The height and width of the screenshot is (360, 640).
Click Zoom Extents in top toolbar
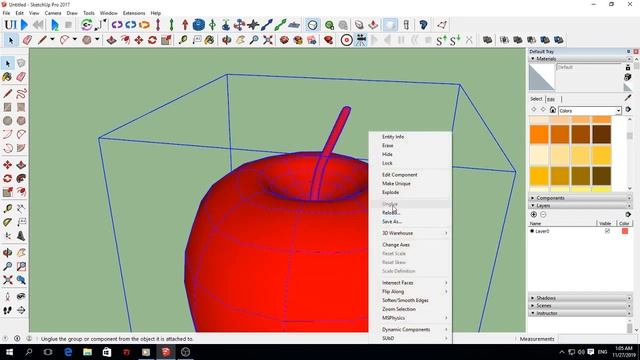(268, 40)
